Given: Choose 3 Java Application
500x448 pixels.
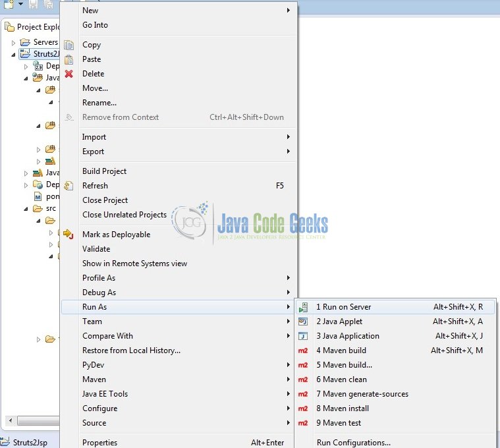Looking at the screenshot, I should point(395,336).
